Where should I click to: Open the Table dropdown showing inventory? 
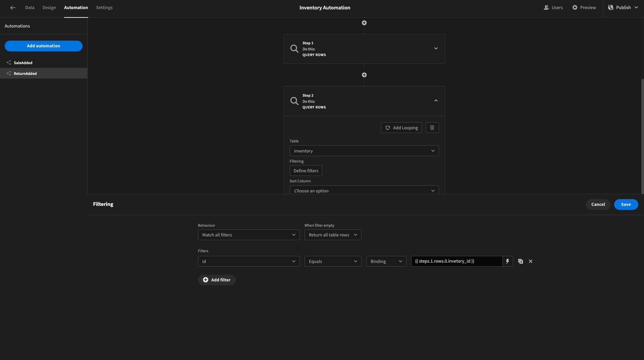coord(364,151)
